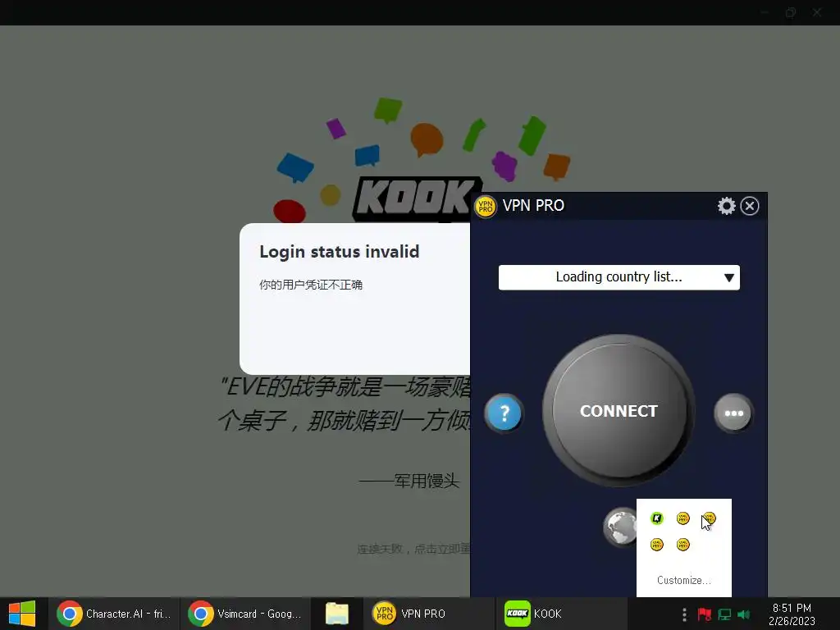The height and width of the screenshot is (630, 840).
Task: Click the 'EVE的战争就是一场豪赌' quote line
Action: coord(345,387)
